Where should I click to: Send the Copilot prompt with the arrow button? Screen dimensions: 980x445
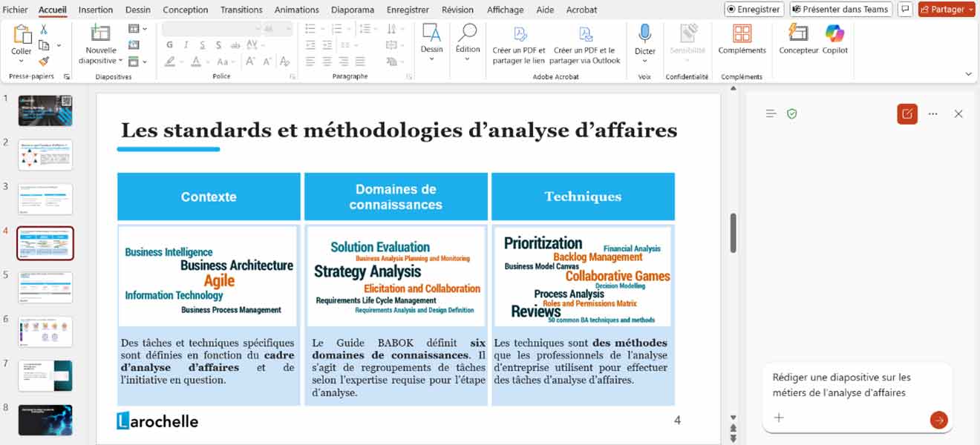click(938, 420)
